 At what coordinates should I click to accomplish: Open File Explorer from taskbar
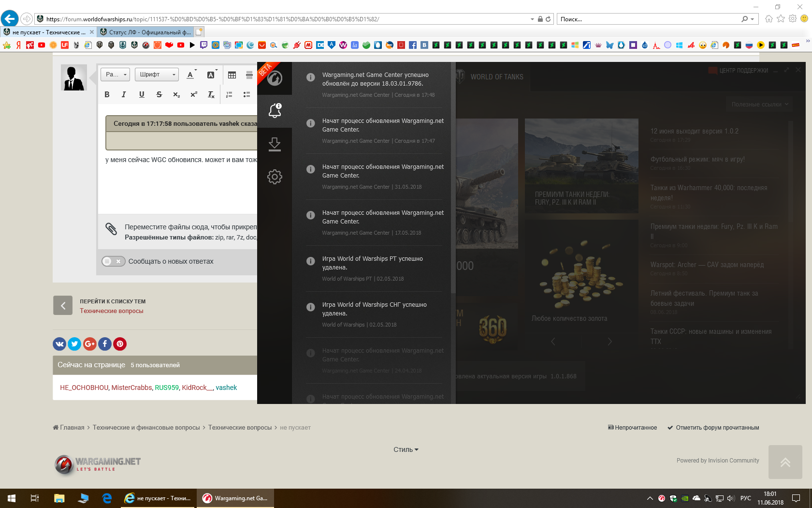tap(59, 498)
